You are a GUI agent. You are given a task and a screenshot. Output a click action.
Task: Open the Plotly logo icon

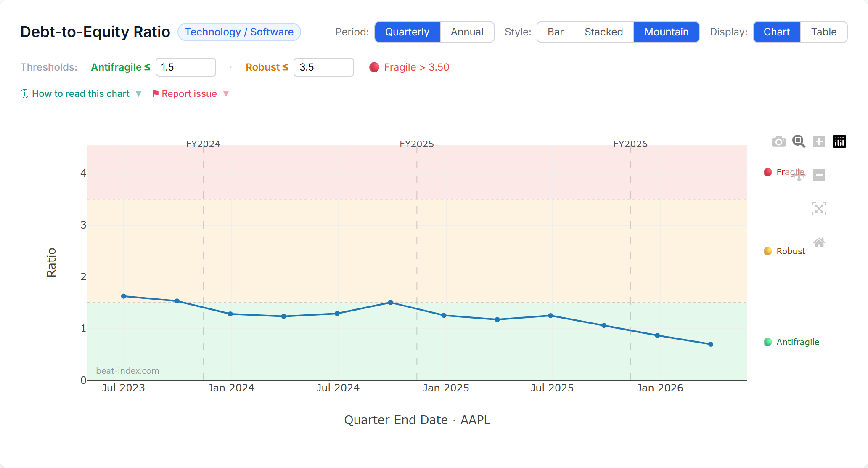[x=839, y=141]
